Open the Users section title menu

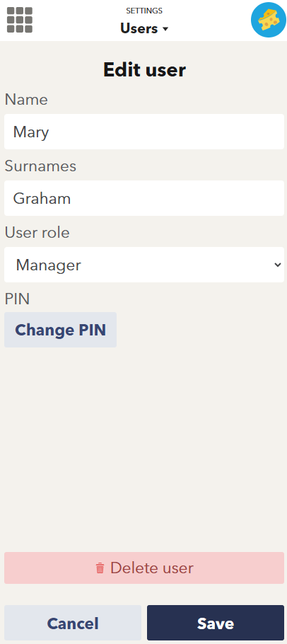coord(144,28)
